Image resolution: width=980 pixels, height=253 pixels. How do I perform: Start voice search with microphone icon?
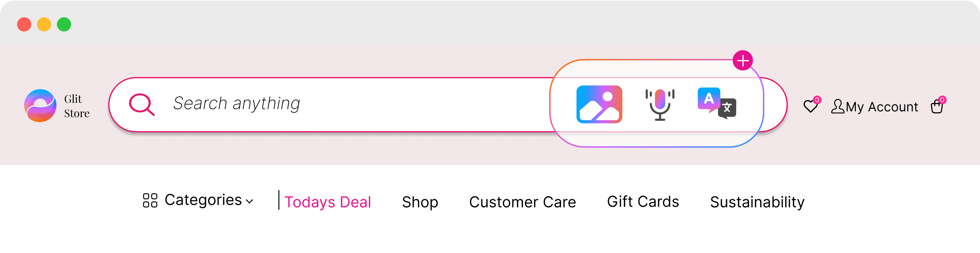click(x=660, y=105)
